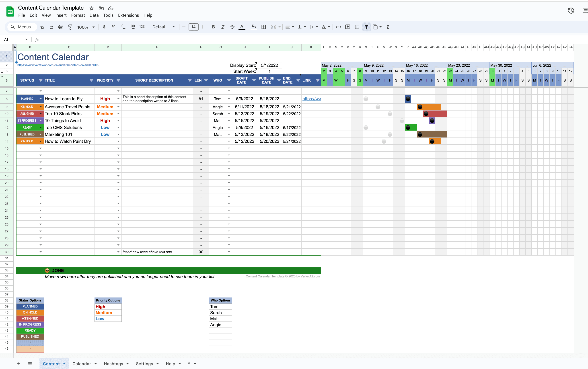588x369 pixels.
Task: Open the Extensions menu
Action: pos(128,15)
